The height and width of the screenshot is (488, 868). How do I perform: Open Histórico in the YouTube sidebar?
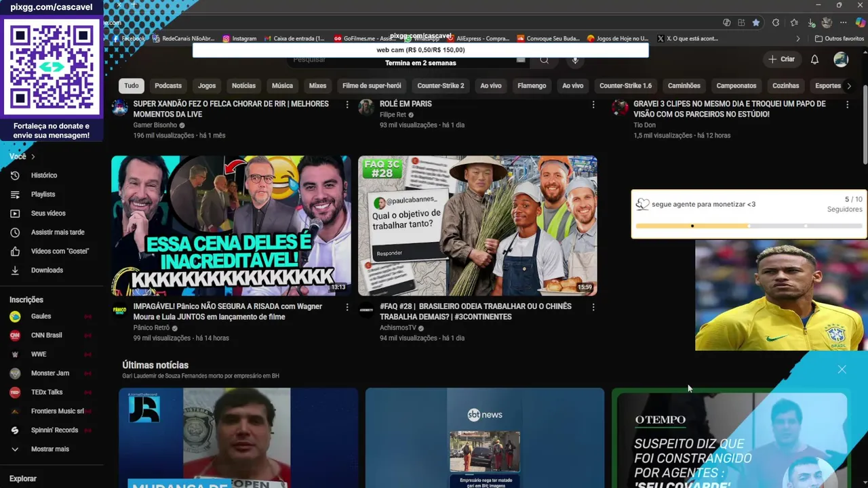point(44,176)
